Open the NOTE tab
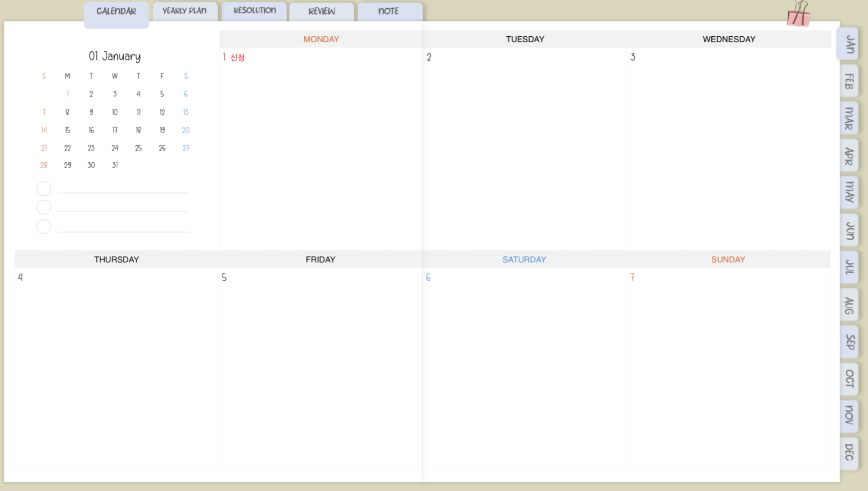This screenshot has width=868, height=491. click(390, 12)
